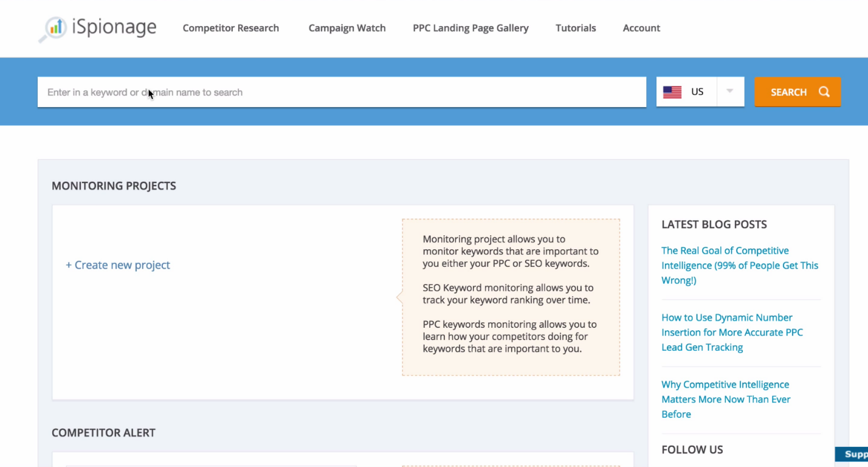
Task: Click the keyword or domain search field
Action: point(342,92)
